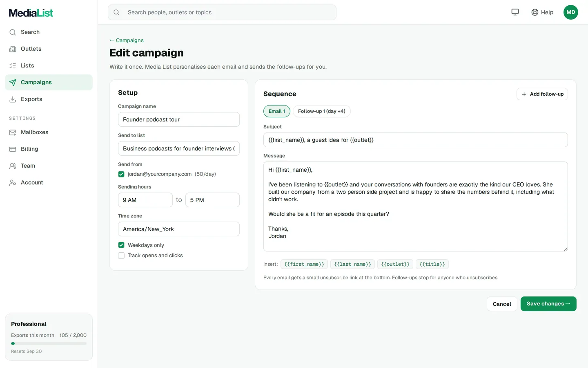
Task: Click the Message text area
Action: point(416,206)
